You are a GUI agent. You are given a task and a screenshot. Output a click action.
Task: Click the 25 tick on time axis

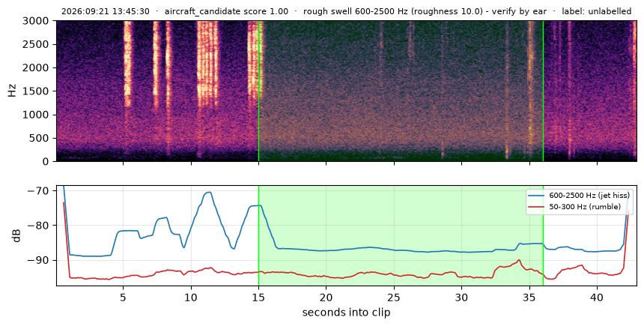395,296
